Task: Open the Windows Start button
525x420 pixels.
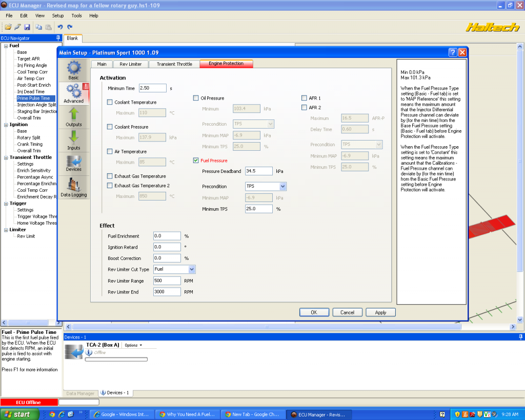Action: 19,414
